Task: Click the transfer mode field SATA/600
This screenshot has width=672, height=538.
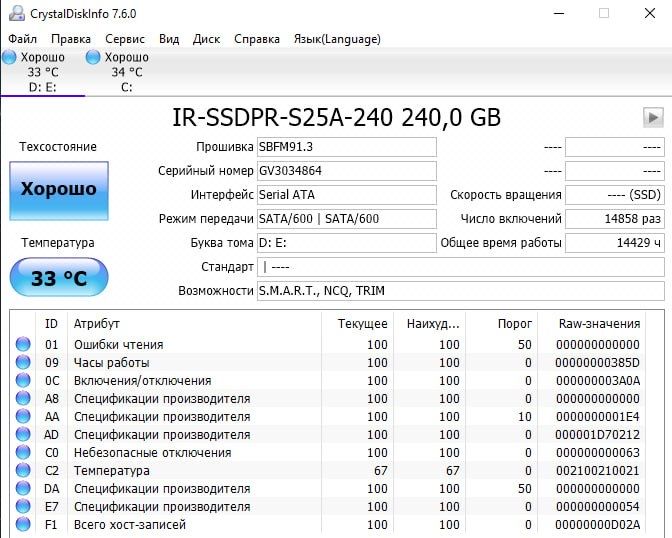Action: (347, 219)
